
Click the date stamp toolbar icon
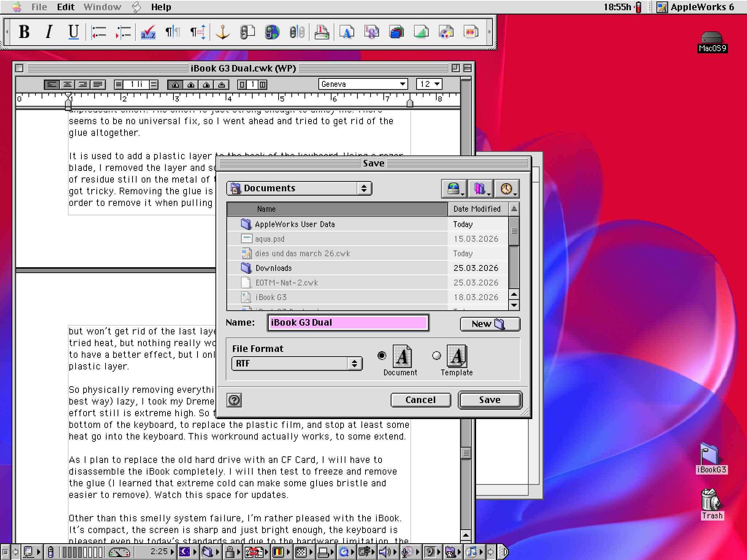click(322, 32)
